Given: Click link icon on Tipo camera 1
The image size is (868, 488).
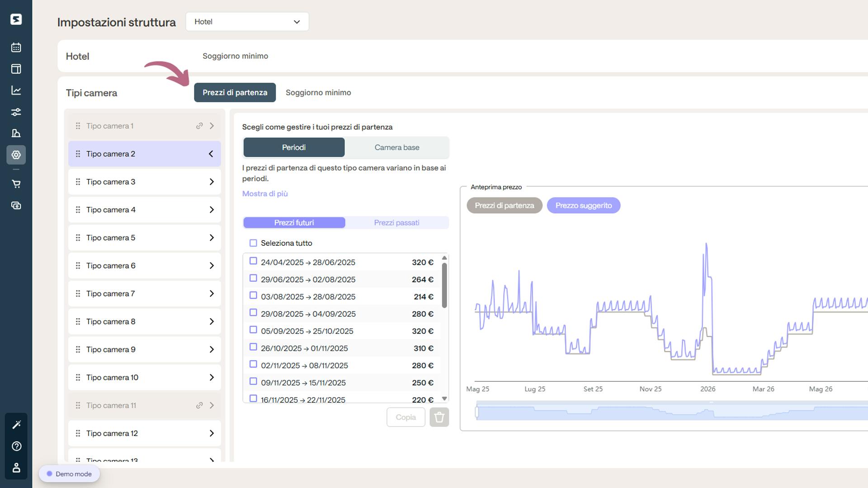Looking at the screenshot, I should [199, 126].
